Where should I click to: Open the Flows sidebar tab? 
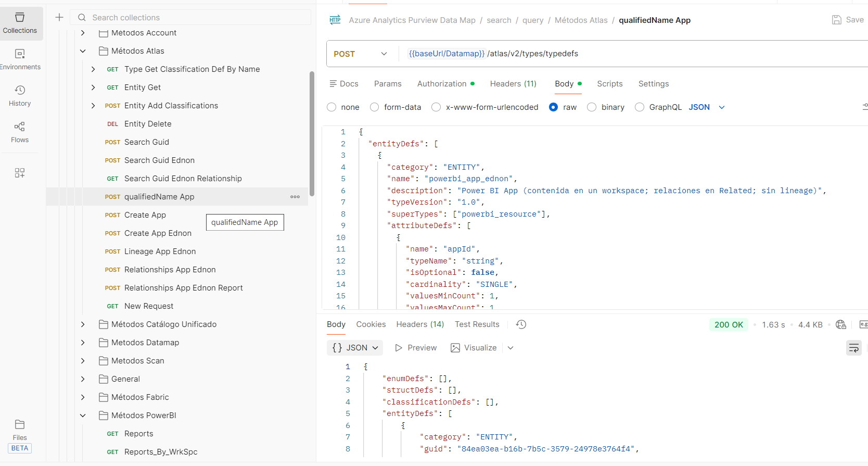(x=20, y=132)
